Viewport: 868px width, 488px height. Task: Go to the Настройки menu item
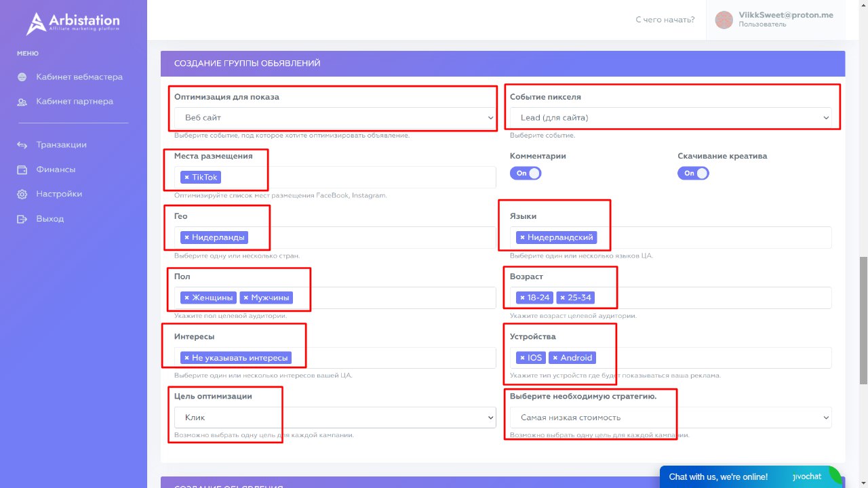(59, 195)
